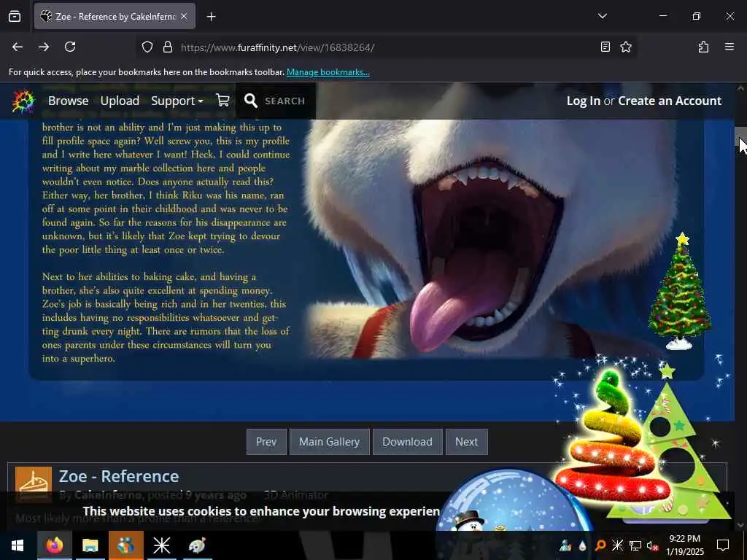The image size is (747, 560).
Task: Open Firefox View (recent browsing) icon
Action: coord(15,16)
